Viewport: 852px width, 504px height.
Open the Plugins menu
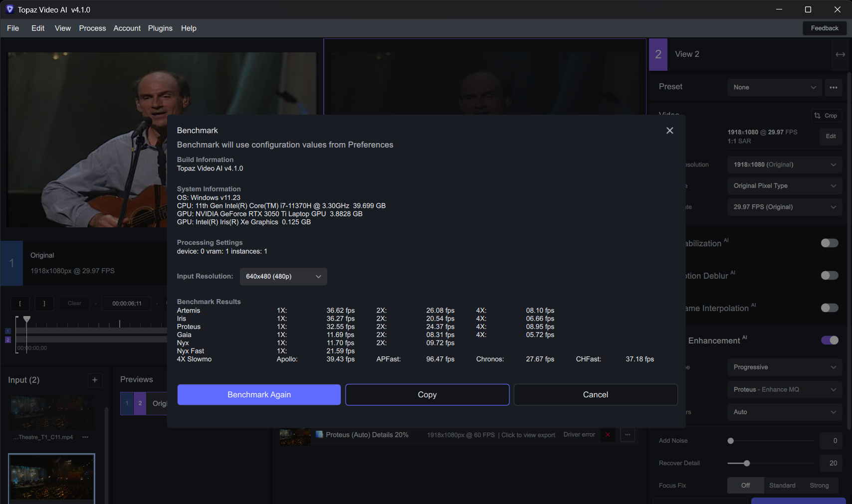[160, 28]
